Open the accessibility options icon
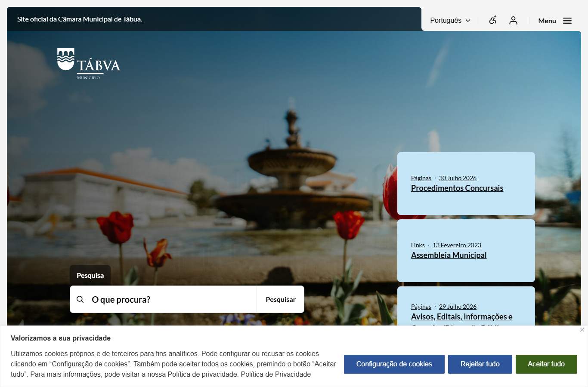 tap(493, 20)
